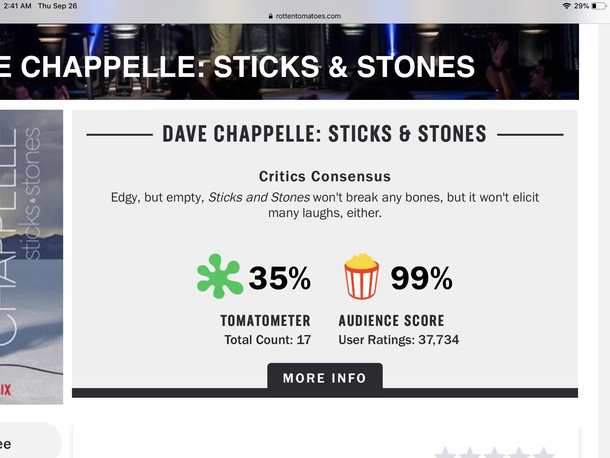Select the first rating star
Image resolution: width=610 pixels, height=458 pixels.
[x=445, y=453]
